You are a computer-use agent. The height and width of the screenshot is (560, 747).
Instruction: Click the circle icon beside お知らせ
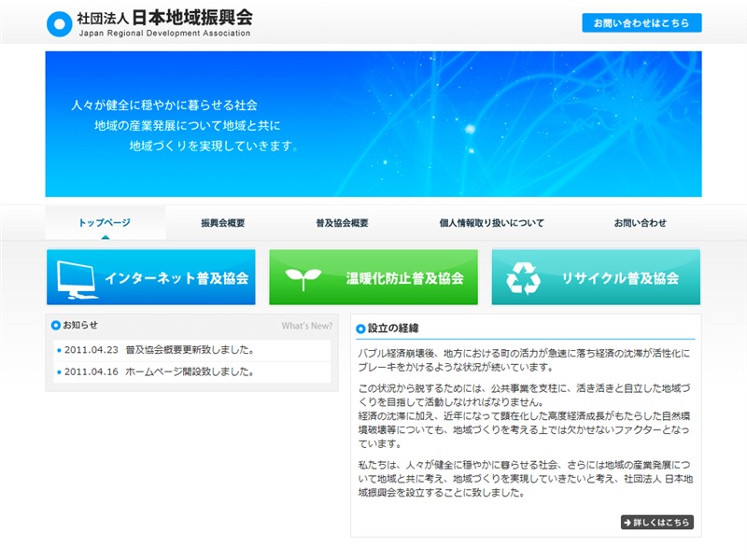pyautogui.click(x=56, y=325)
